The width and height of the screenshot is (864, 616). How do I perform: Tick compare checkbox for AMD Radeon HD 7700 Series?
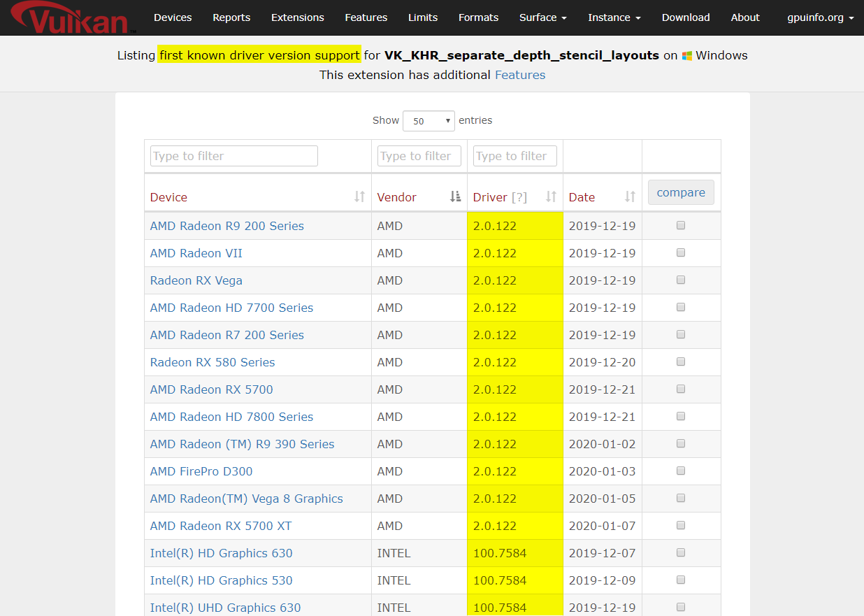point(681,307)
